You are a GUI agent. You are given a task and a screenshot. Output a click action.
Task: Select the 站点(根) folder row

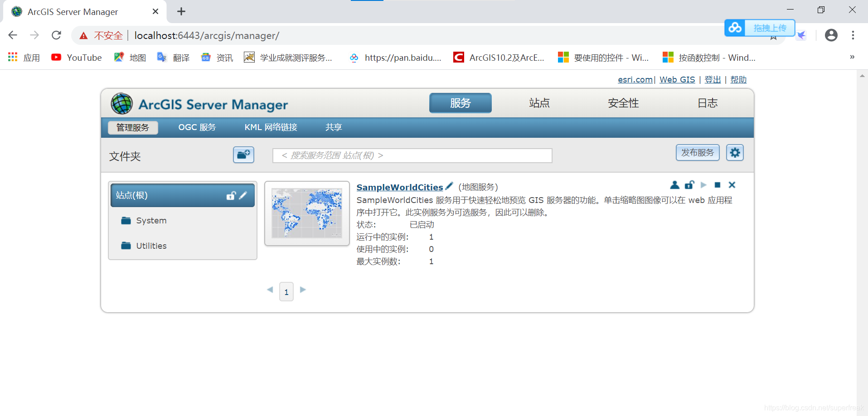[x=183, y=195]
